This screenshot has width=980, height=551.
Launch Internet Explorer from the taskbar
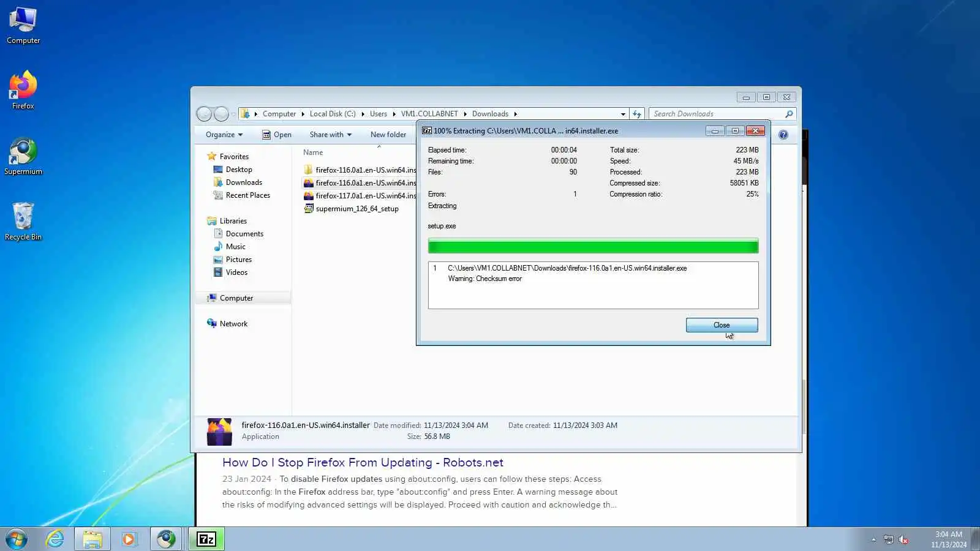tap(55, 539)
